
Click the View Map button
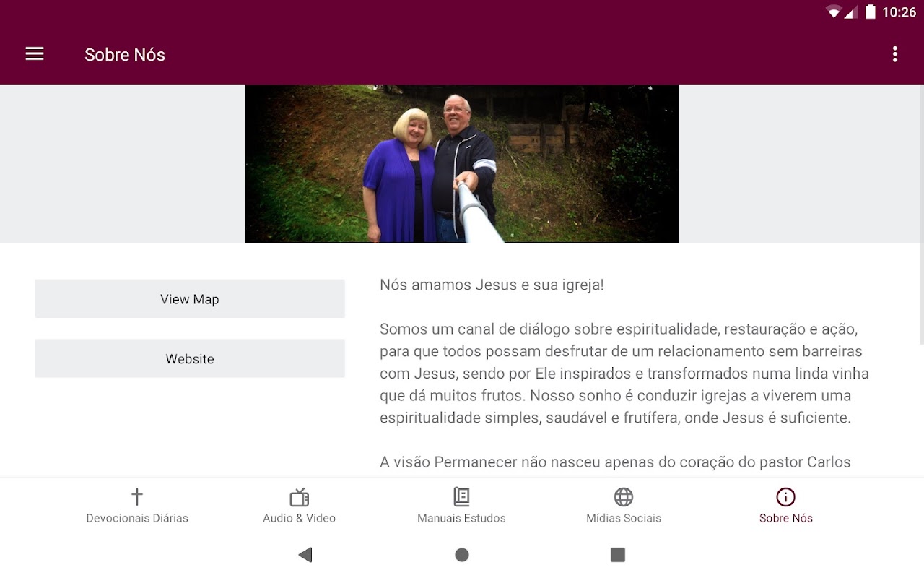[x=190, y=299]
